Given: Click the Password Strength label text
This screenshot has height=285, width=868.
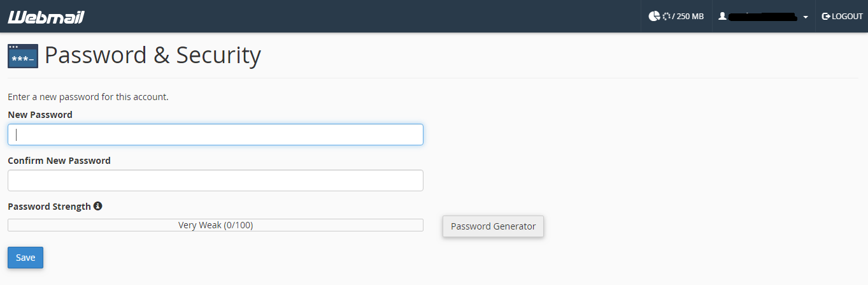Looking at the screenshot, I should pos(49,207).
